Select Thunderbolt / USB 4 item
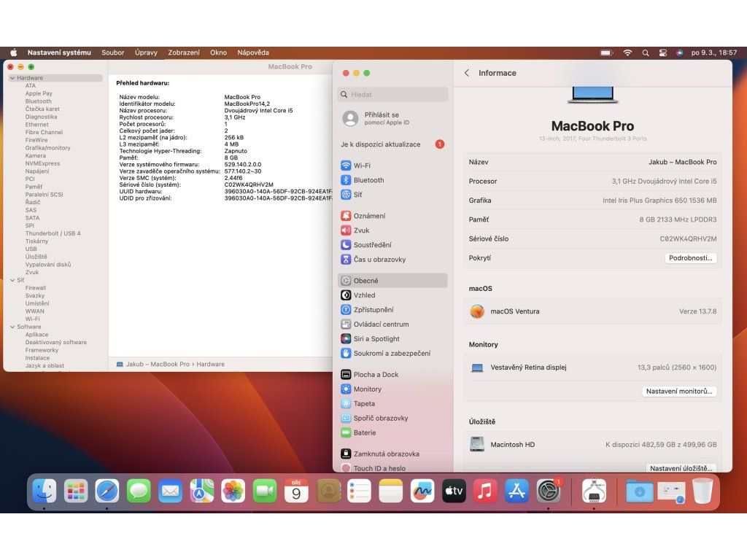The height and width of the screenshot is (560, 747). [x=53, y=233]
